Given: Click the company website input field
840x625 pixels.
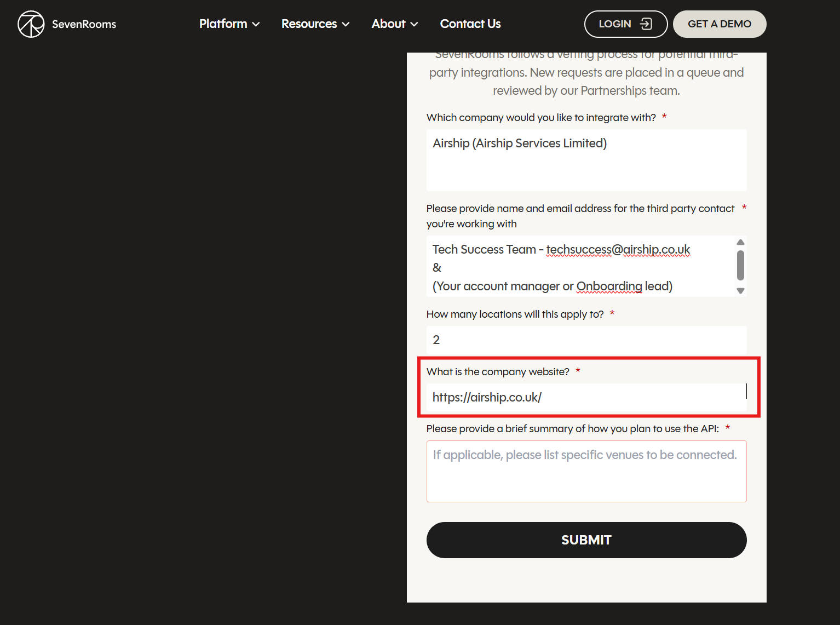Looking at the screenshot, I should click(x=586, y=397).
